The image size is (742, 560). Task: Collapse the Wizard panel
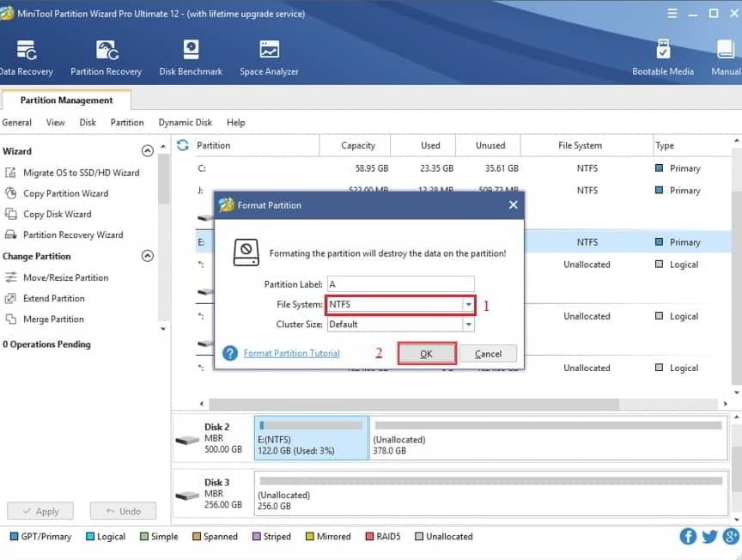tap(147, 150)
